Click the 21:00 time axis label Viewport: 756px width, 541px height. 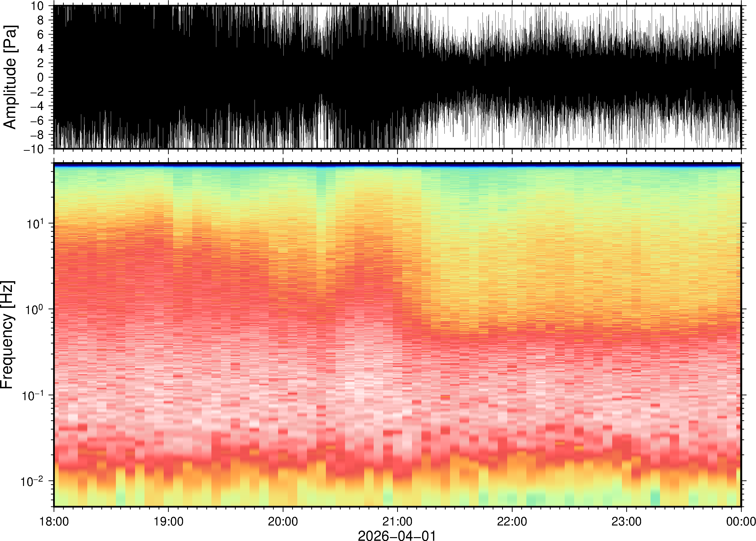point(397,521)
